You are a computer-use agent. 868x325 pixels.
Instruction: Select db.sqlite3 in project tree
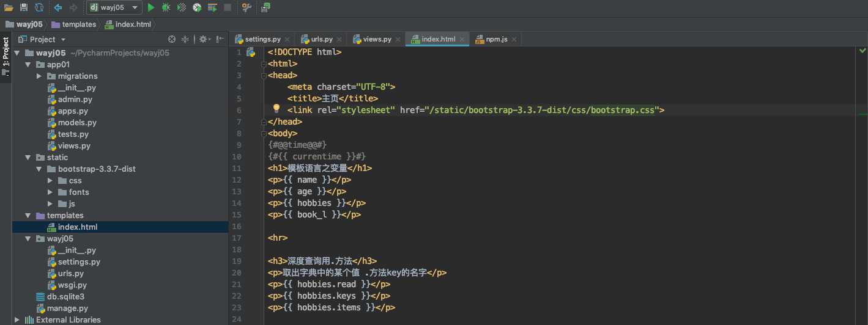coord(61,297)
